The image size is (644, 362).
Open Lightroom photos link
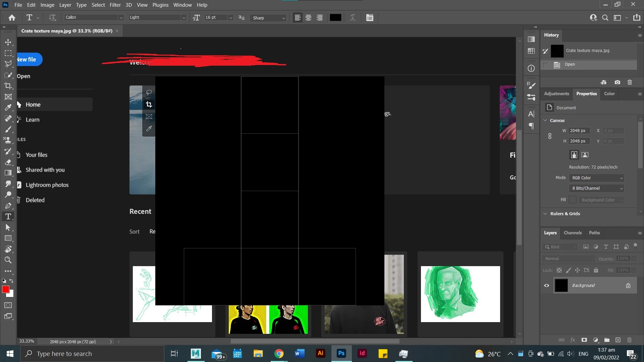click(47, 185)
